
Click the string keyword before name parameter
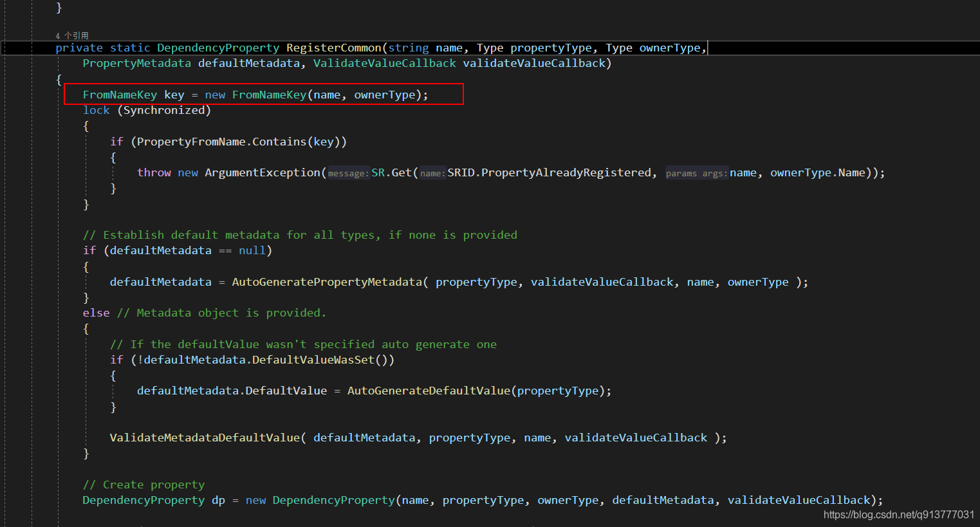409,48
